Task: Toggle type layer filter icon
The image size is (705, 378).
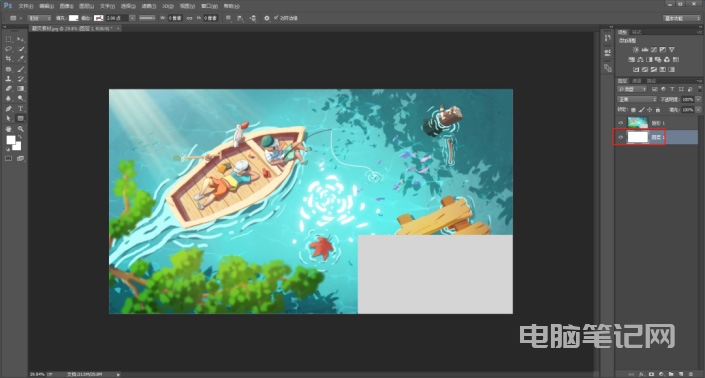Action: click(672, 89)
